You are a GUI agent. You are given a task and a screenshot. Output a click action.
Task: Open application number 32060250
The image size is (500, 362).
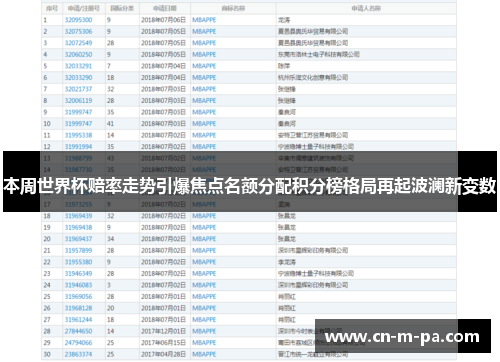click(78, 55)
